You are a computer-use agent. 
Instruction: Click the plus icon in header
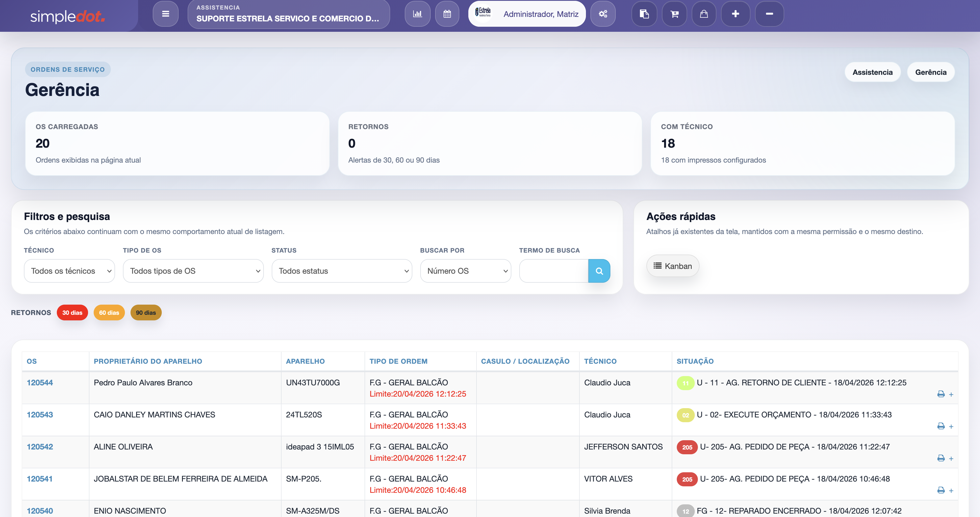735,14
